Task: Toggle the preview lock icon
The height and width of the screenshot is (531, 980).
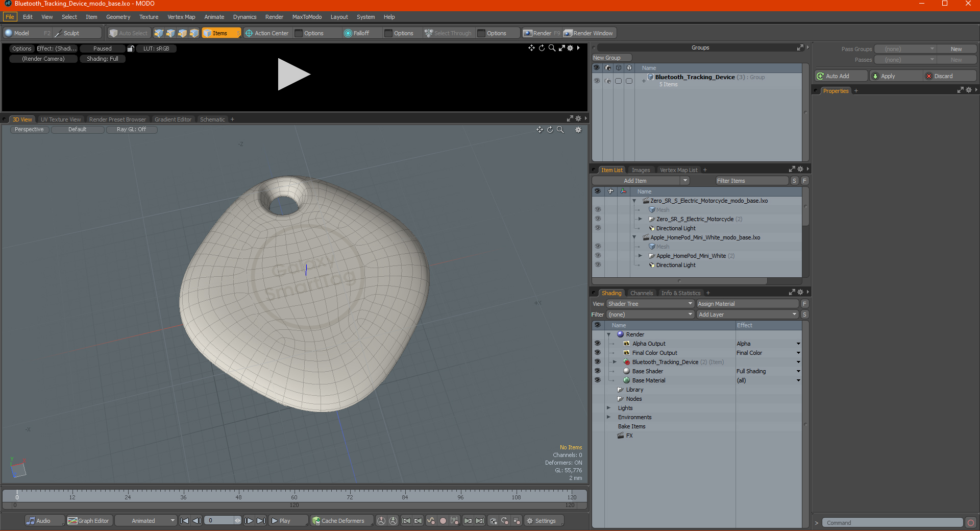Action: click(x=131, y=49)
